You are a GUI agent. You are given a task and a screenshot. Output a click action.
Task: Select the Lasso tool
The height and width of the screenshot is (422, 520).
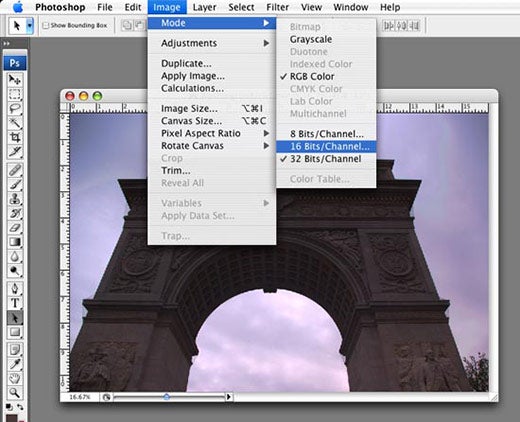[x=15, y=108]
